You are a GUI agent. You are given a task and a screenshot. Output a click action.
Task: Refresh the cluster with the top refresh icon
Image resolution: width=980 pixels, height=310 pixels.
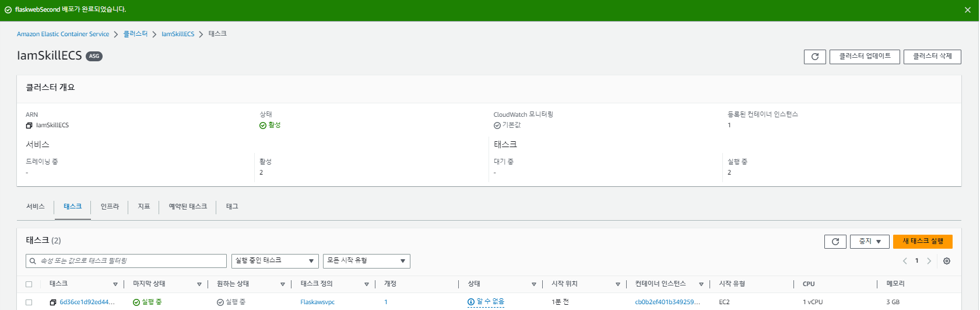[x=815, y=57]
